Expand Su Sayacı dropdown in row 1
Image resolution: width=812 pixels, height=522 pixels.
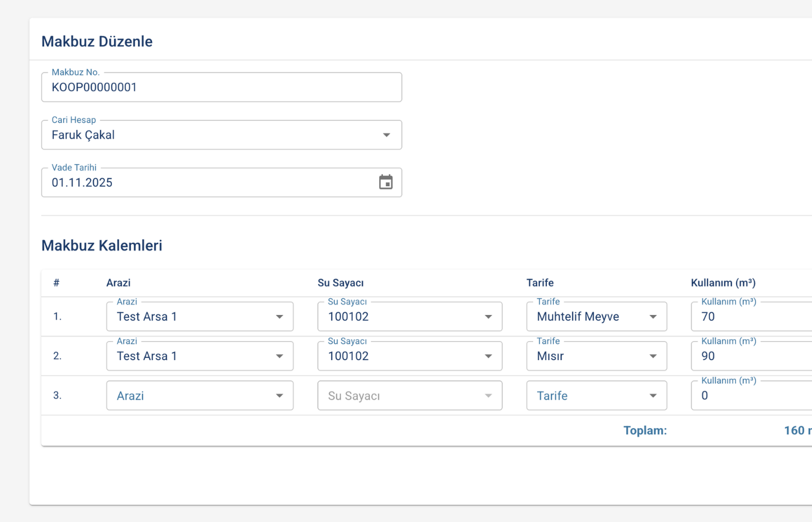coord(409,317)
